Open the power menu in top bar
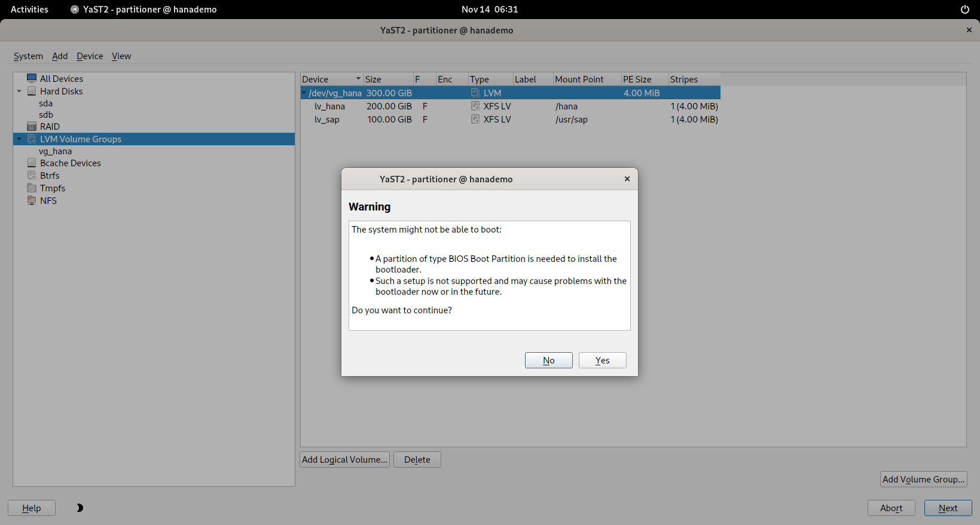The height and width of the screenshot is (525, 980). click(964, 10)
